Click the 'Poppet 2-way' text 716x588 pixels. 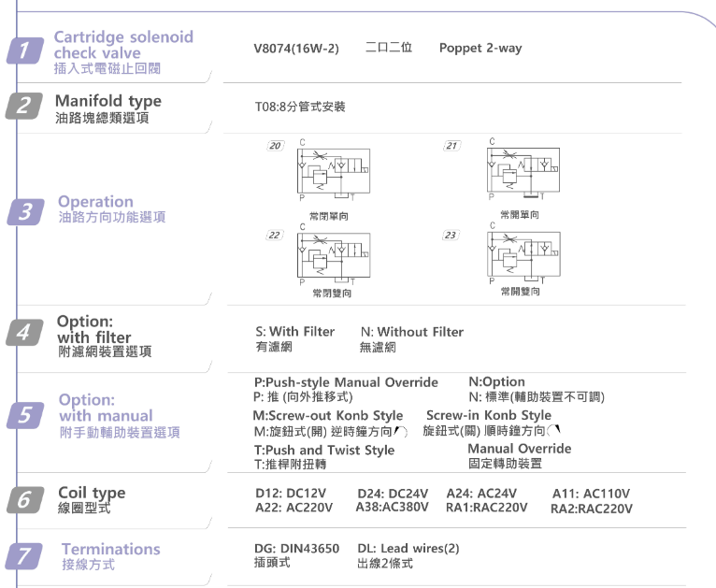pyautogui.click(x=480, y=49)
